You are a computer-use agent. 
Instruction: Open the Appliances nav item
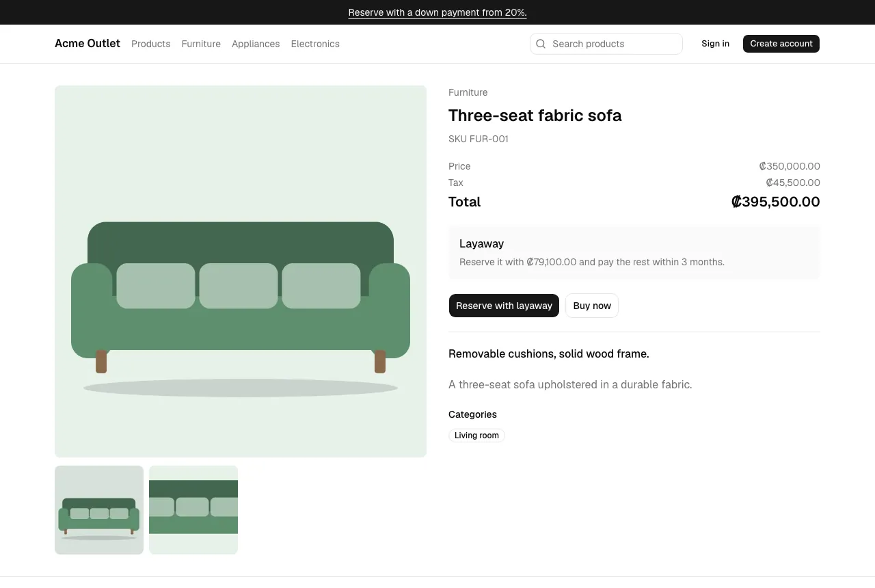256,44
